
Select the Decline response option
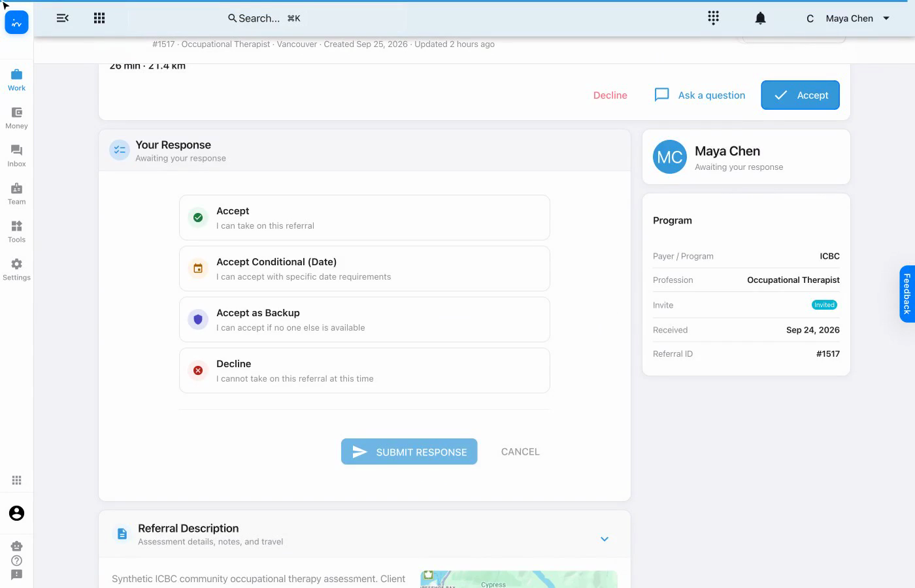pyautogui.click(x=364, y=370)
